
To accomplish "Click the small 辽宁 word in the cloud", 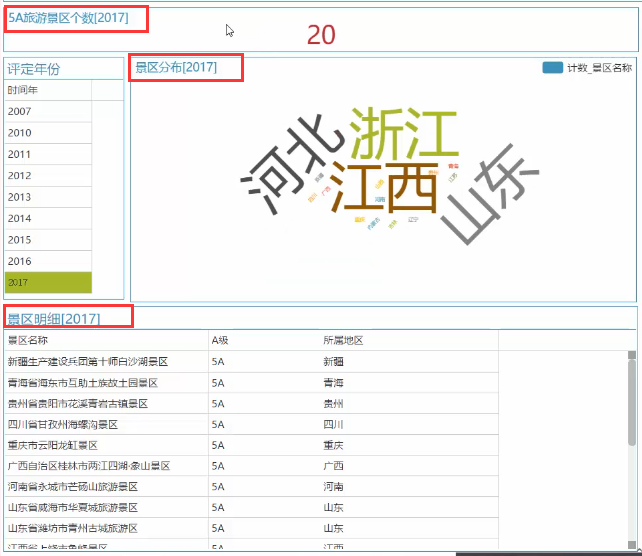I will tap(413, 219).
